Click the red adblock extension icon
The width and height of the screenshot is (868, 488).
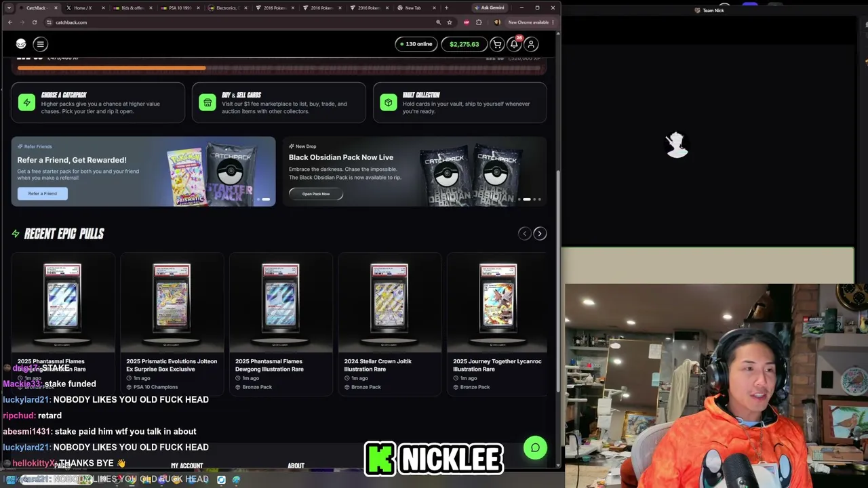coord(466,22)
